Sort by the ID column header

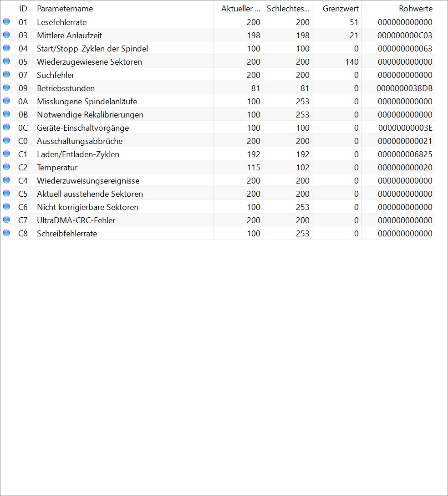click(23, 9)
